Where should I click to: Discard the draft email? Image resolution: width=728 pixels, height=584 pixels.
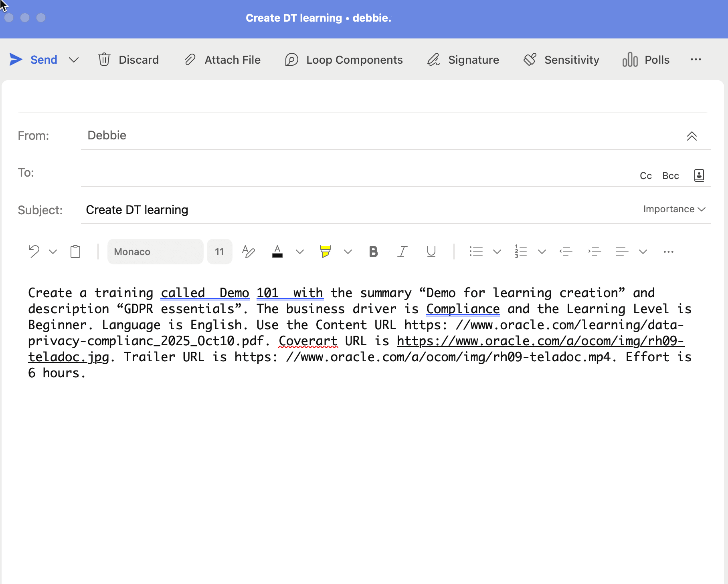pos(128,60)
